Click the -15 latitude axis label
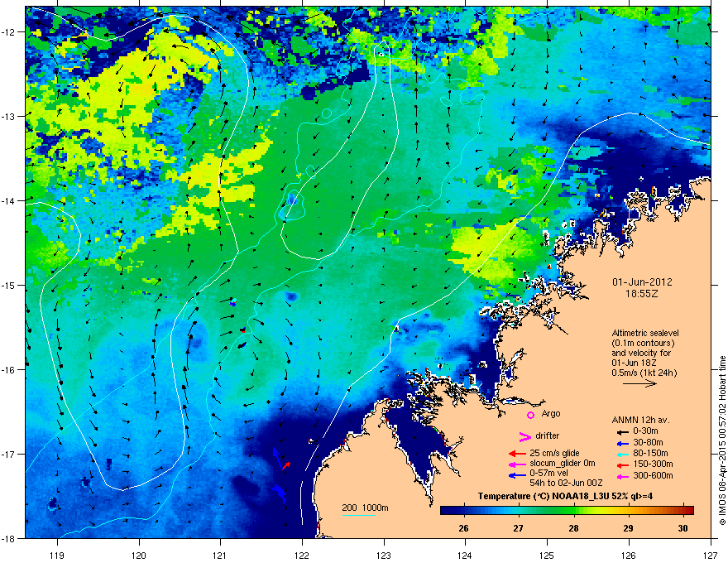 10,285
